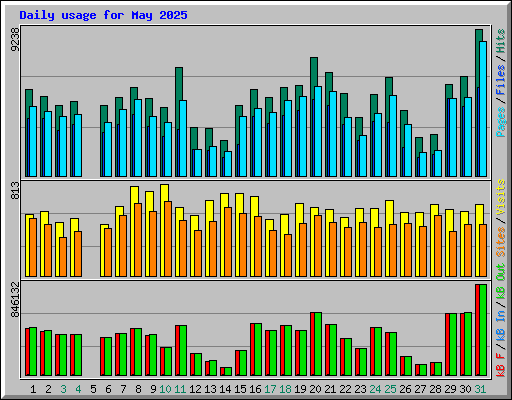Viewport: 512px width, 400px height.
Task: Click the chart title 'Daily usage for May 2025'
Action: tap(103, 15)
